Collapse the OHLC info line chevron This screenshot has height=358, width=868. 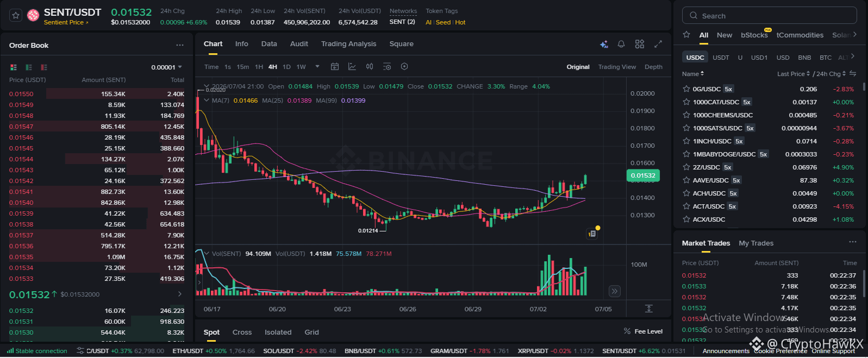pyautogui.click(x=207, y=86)
